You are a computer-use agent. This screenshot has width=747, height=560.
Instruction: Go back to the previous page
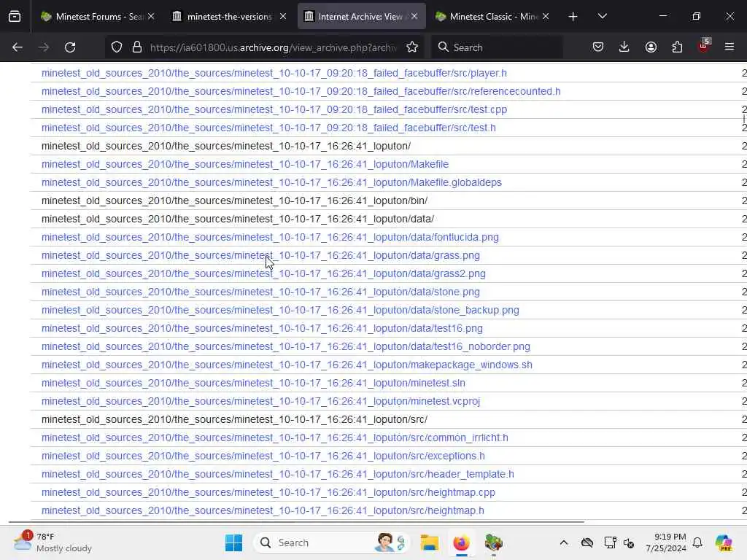[x=18, y=47]
